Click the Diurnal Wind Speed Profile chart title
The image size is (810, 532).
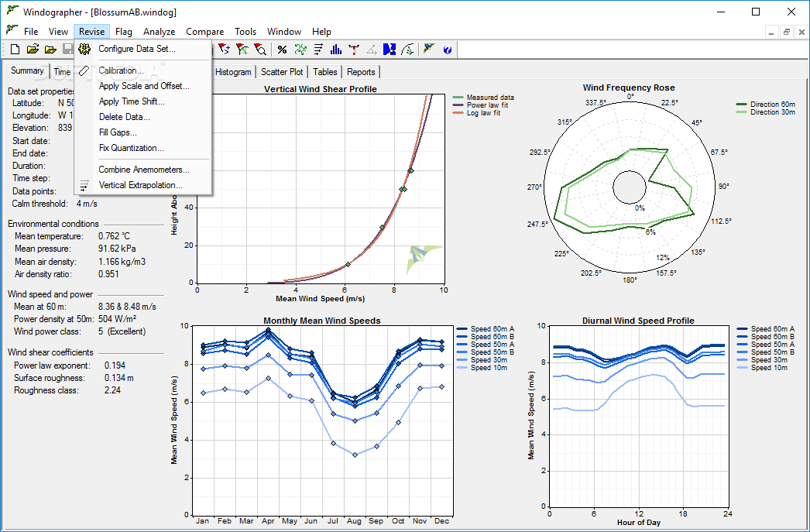(638, 321)
